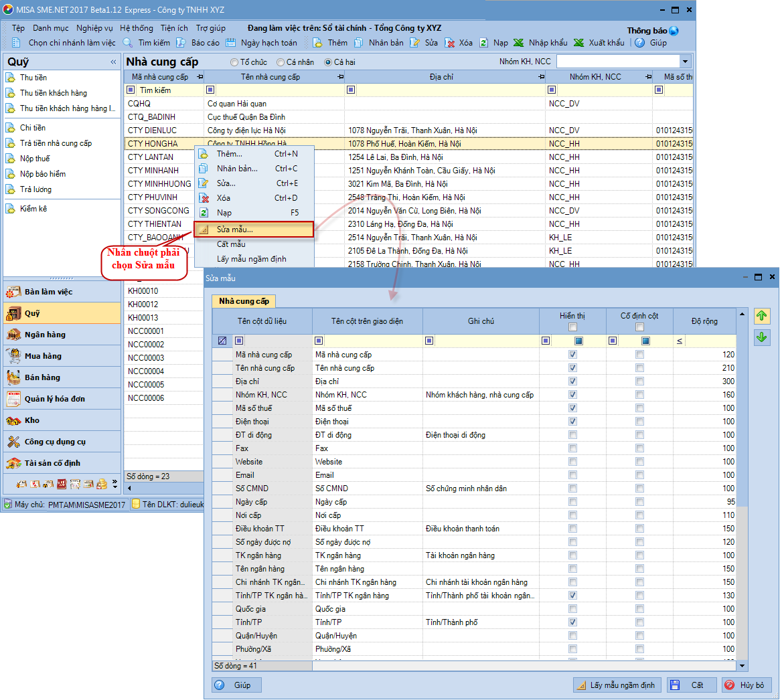Open the Danh mục menu
Viewport: 780px width, 700px height.
51,28
